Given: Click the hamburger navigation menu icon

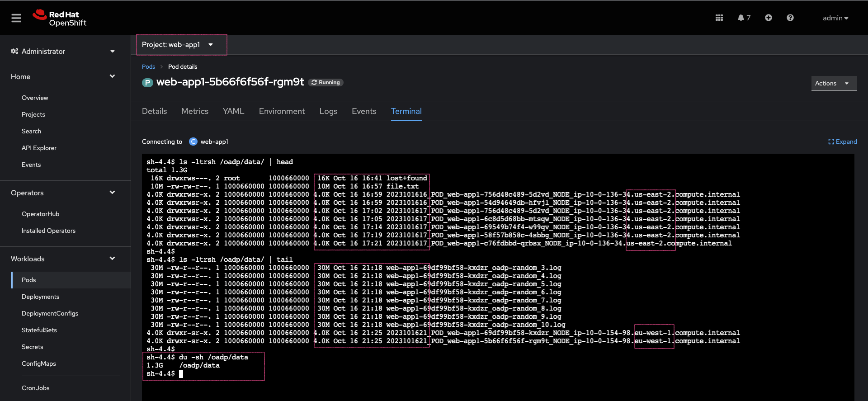Looking at the screenshot, I should 16,18.
